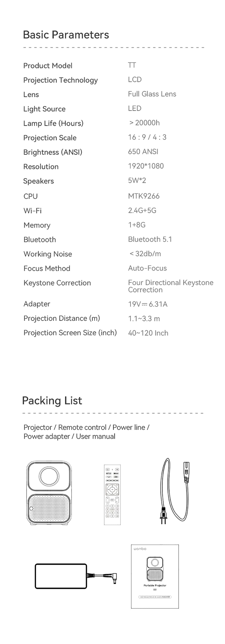Viewport: 225px width, 644px height.
Task: Click the remote control illustration
Action: (112, 495)
